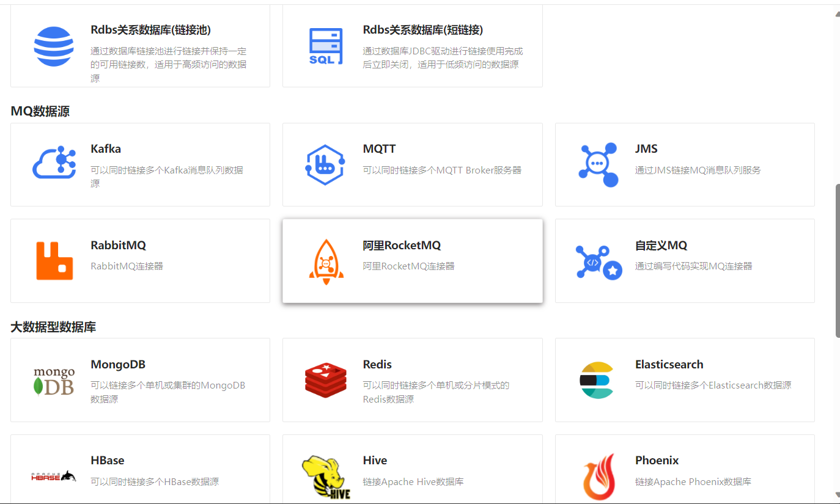840x504 pixels.
Task: Click the Phoenix flame bird logo
Action: tap(598, 477)
